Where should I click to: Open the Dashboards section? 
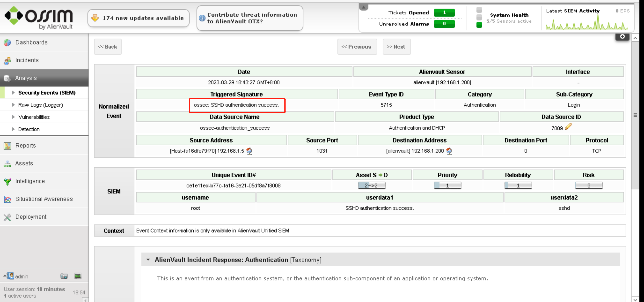click(x=31, y=42)
